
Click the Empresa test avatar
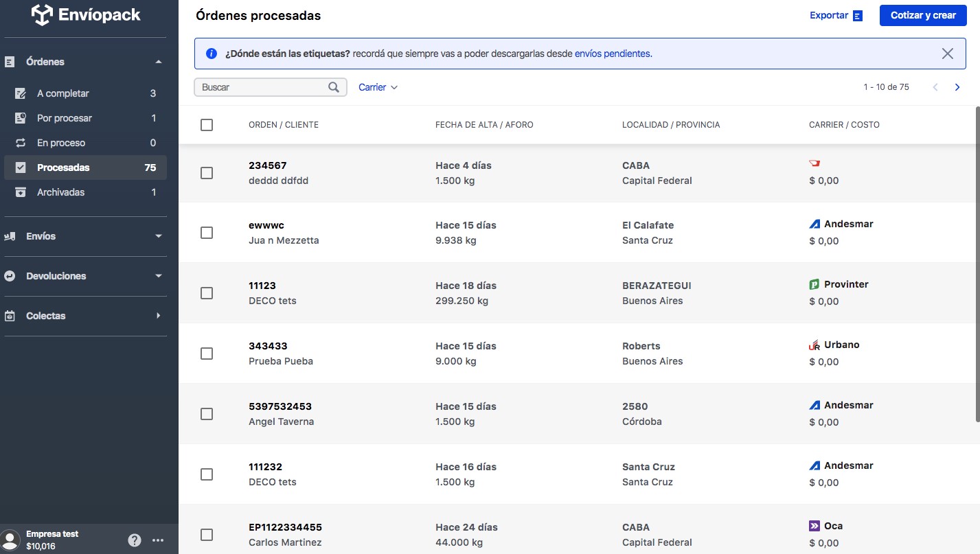[x=10, y=540]
